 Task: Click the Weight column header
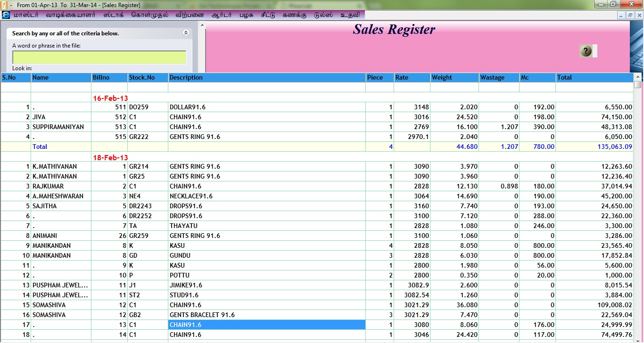pyautogui.click(x=454, y=78)
